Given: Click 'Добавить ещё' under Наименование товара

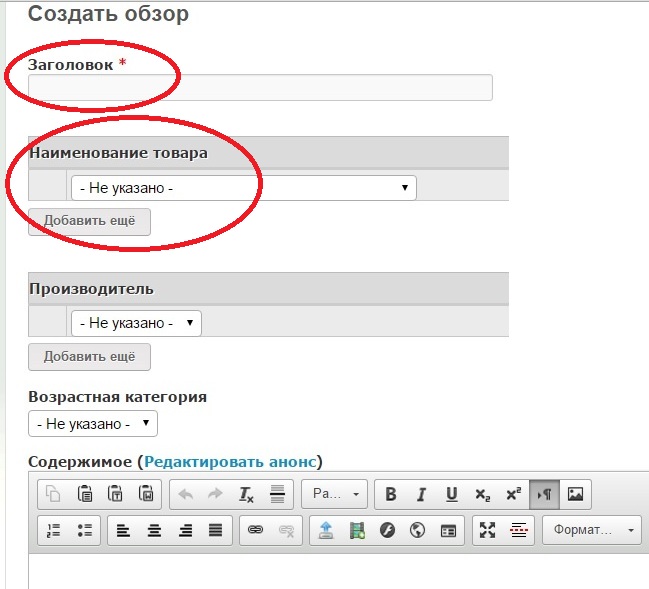Looking at the screenshot, I should click(x=89, y=221).
